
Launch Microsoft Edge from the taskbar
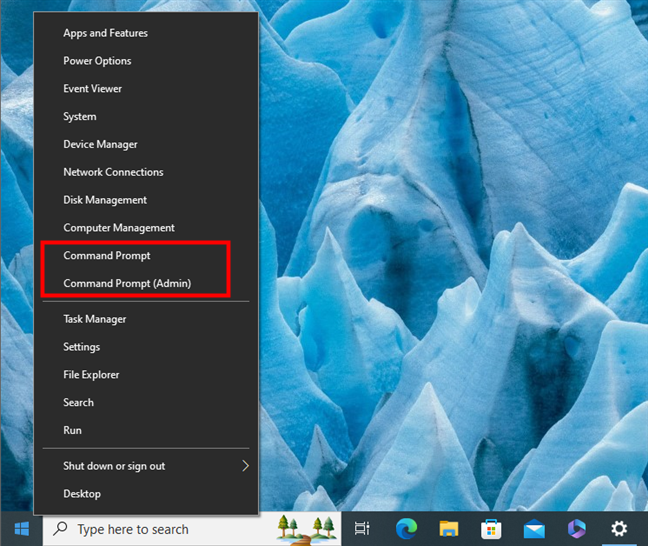tap(406, 529)
